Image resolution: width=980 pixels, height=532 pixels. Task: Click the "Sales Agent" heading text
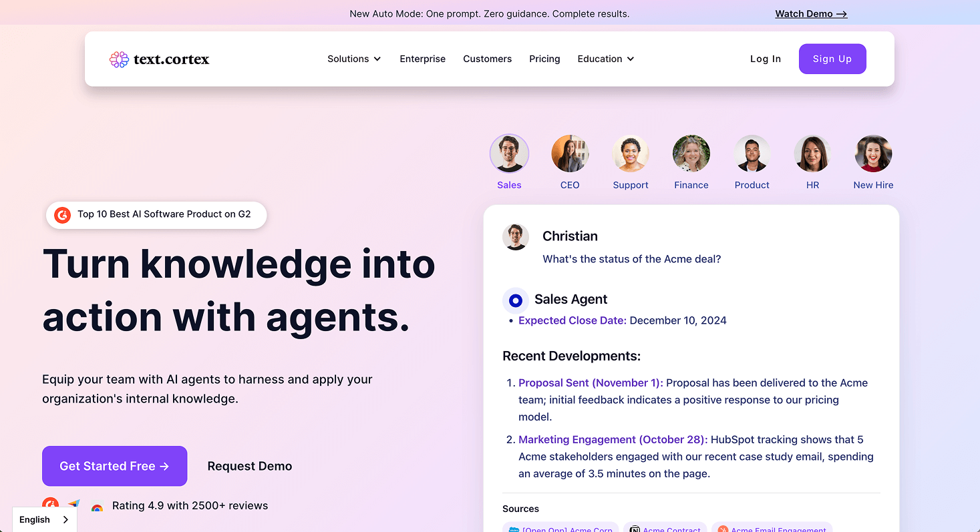[x=571, y=299]
